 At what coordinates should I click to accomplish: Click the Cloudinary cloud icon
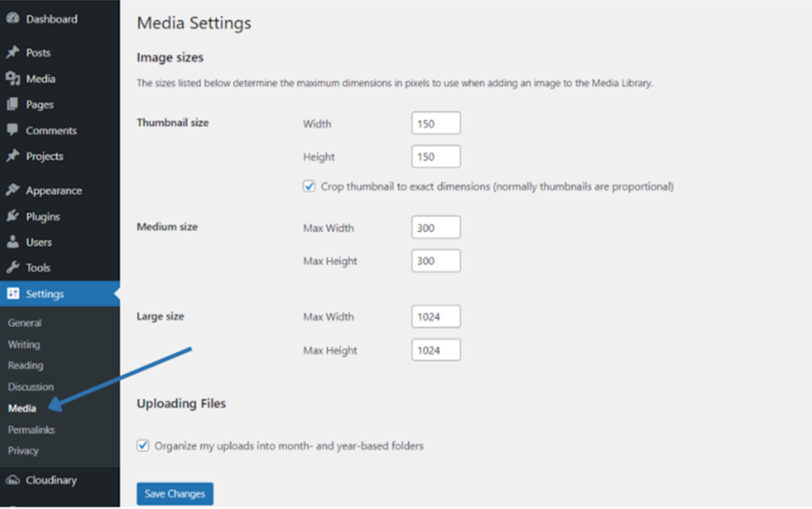[x=13, y=480]
